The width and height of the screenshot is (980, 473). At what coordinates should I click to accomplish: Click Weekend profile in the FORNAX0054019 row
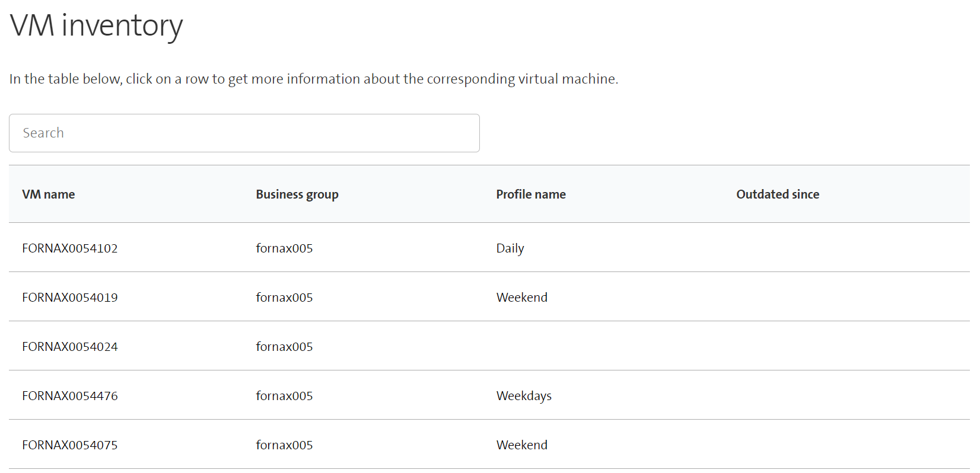coord(521,298)
